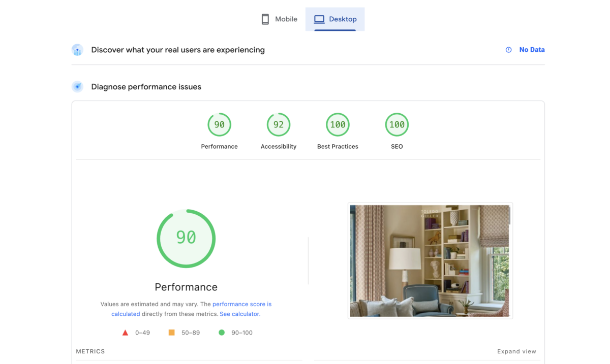Click the mobile phone icon
The width and height of the screenshot is (610, 364).
(265, 19)
